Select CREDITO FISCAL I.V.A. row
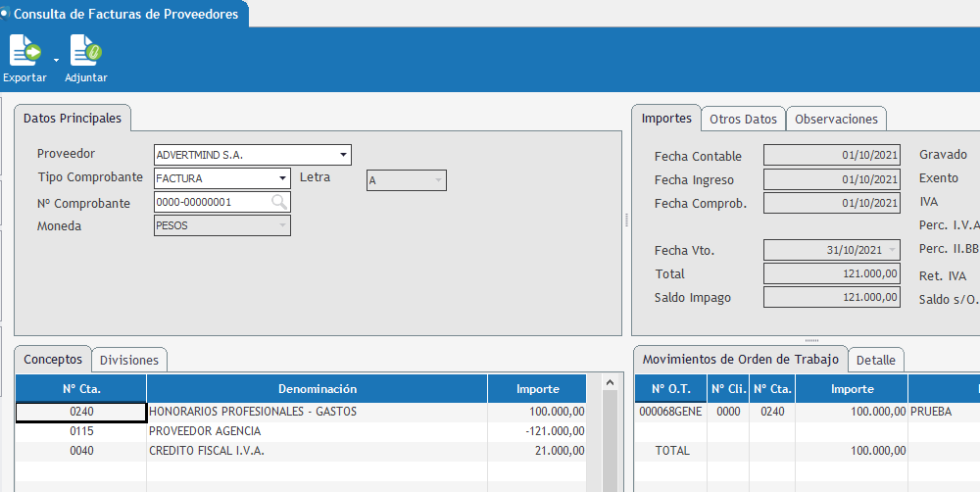 [301, 451]
